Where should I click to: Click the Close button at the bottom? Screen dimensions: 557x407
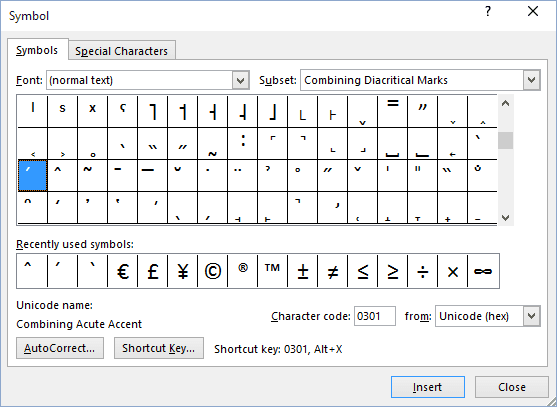pos(512,387)
